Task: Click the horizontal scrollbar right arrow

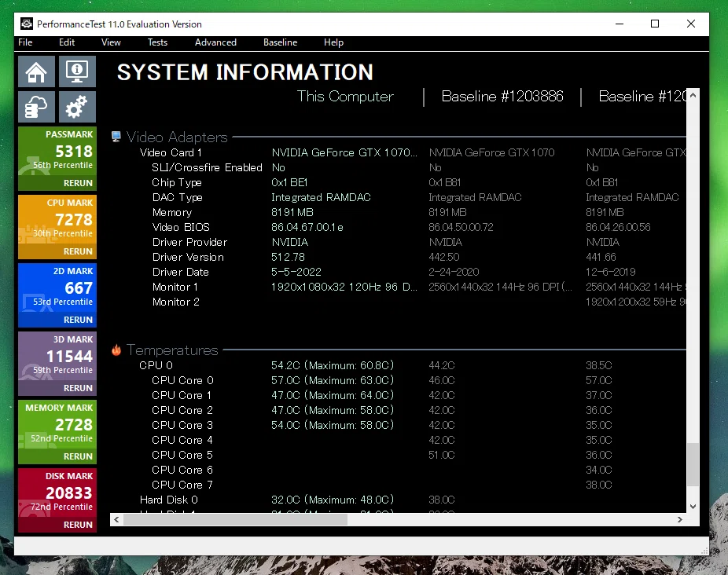Action: (680, 519)
